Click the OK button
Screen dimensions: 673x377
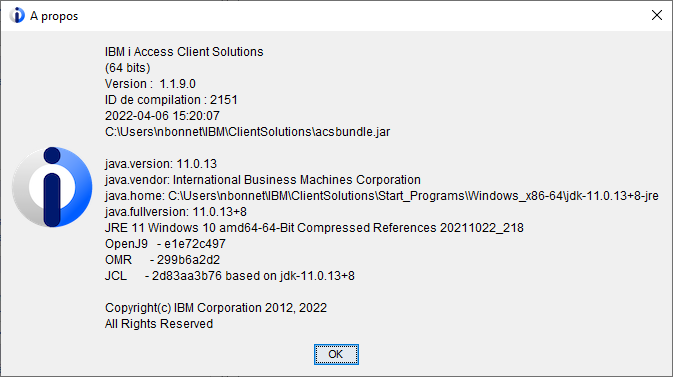(336, 354)
